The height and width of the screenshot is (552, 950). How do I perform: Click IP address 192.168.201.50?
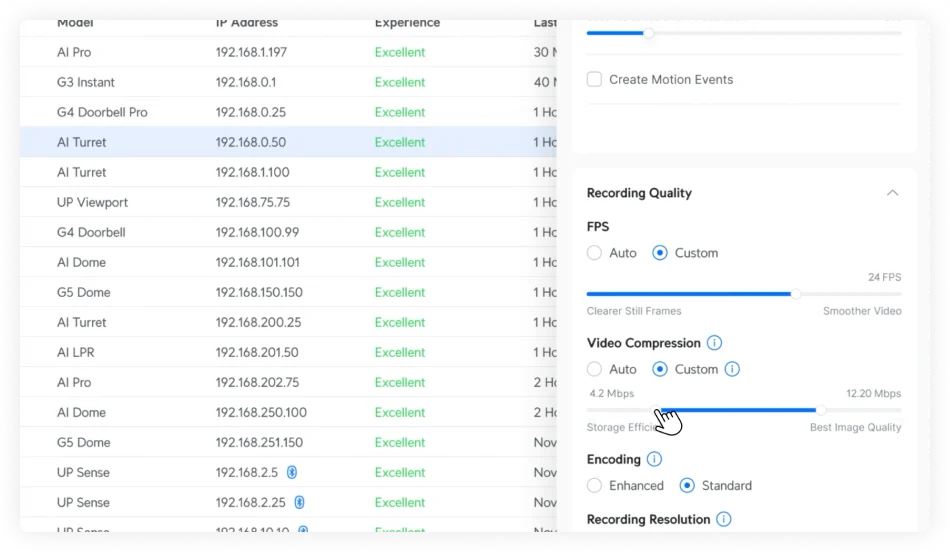pyautogui.click(x=257, y=352)
